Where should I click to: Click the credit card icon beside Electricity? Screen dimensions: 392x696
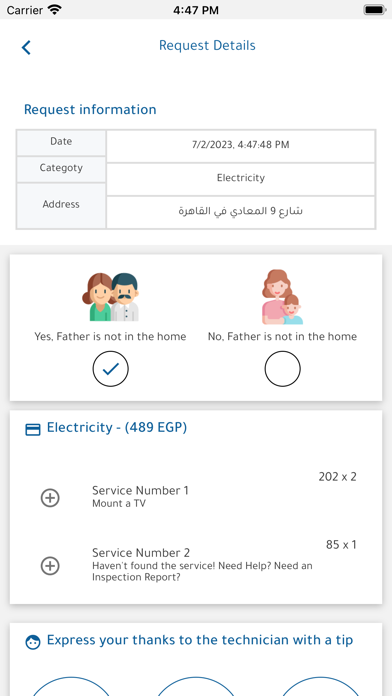(x=33, y=429)
